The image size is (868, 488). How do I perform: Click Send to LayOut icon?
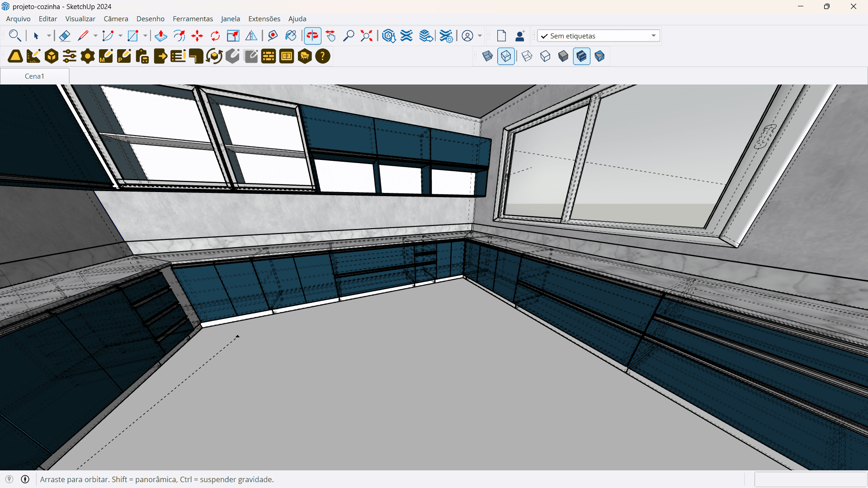pyautogui.click(x=426, y=36)
